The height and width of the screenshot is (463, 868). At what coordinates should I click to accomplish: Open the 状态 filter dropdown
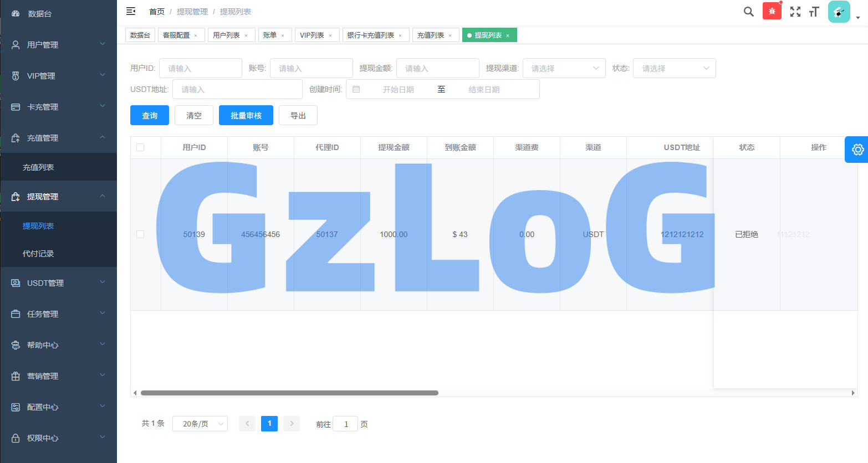674,68
